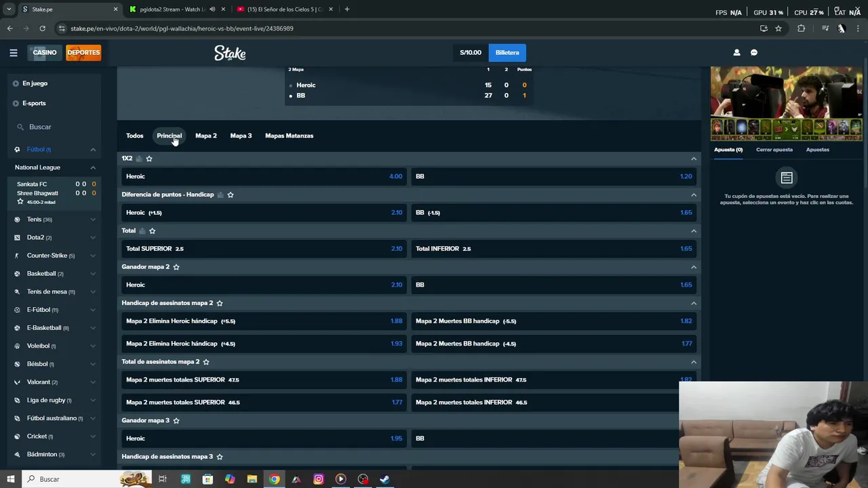Open the chat bubble icon
Image resolution: width=868 pixels, height=488 pixels.
[x=753, y=52]
